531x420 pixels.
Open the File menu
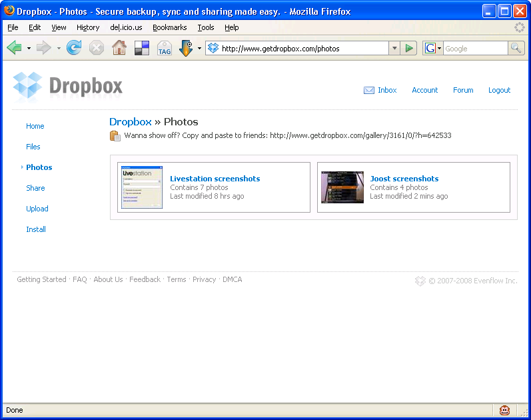(13, 27)
